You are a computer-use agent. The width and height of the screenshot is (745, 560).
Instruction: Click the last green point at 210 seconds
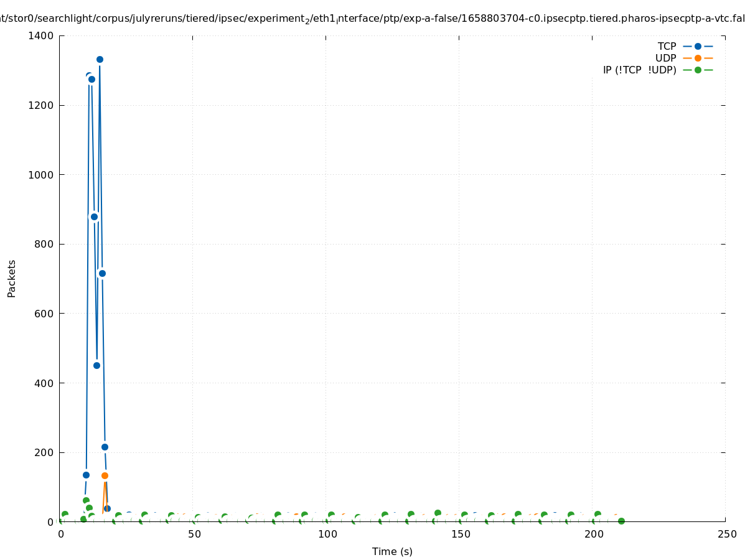[x=621, y=521]
